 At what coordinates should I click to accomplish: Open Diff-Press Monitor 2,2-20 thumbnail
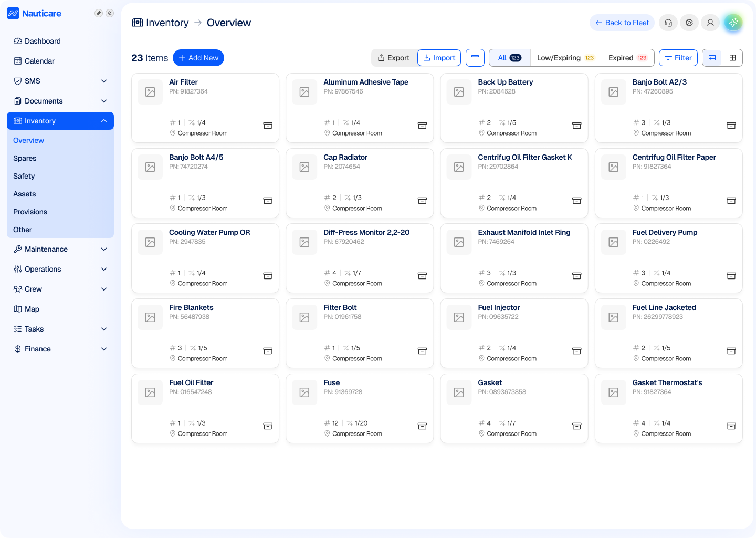point(304,242)
